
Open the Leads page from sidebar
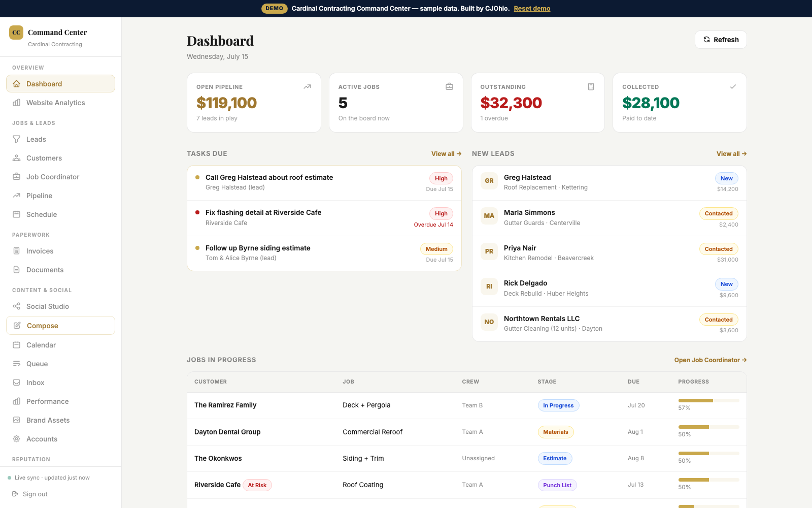coord(60,139)
